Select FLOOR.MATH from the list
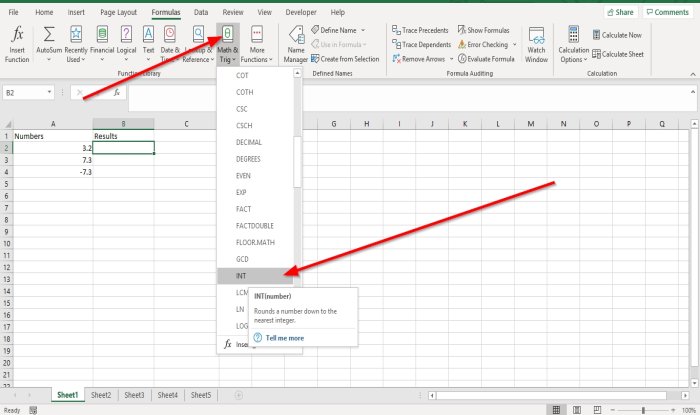 tap(255, 242)
